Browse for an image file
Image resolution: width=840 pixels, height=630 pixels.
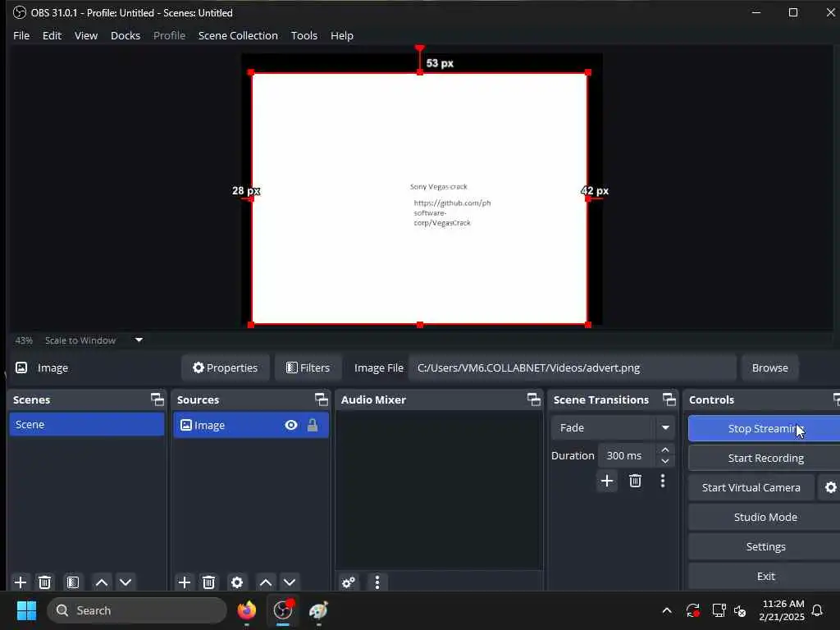[769, 367]
